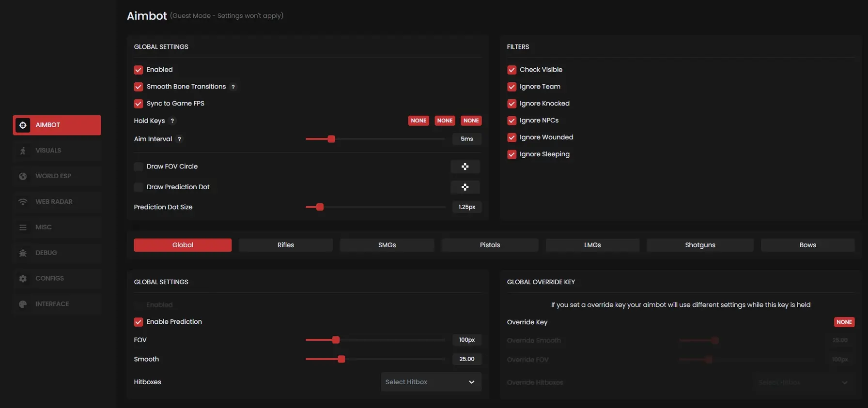Screen dimensions: 868x408
Task: Select the Debug bug icon
Action: click(x=23, y=253)
